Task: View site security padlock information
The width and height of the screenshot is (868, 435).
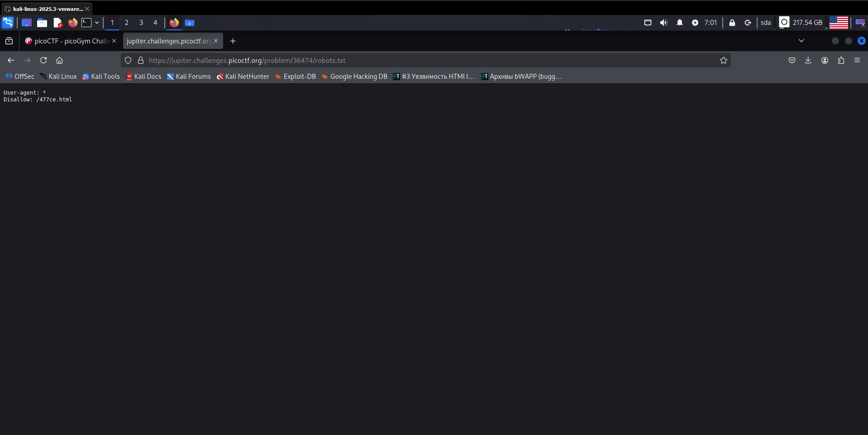Action: [141, 60]
